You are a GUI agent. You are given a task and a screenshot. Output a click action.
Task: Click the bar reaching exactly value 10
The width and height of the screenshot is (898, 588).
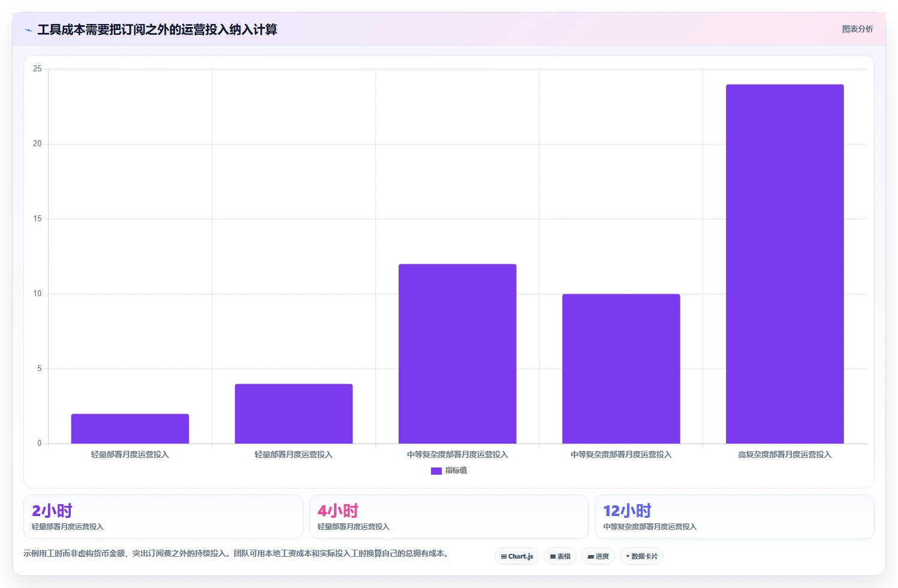tap(621, 369)
